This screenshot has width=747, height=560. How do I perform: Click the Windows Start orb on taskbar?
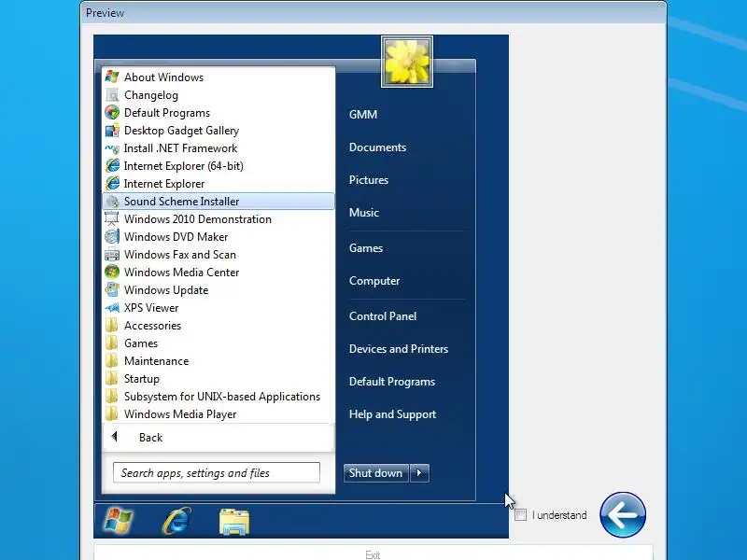(119, 521)
